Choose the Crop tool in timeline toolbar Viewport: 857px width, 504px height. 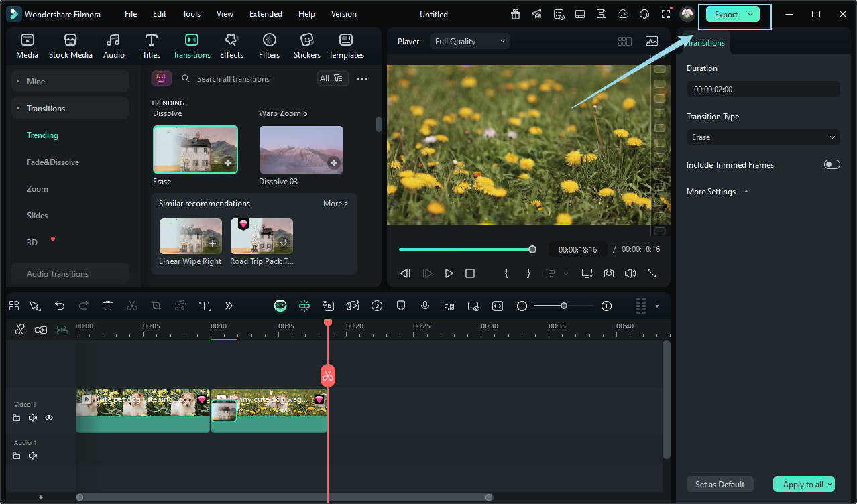[156, 306]
